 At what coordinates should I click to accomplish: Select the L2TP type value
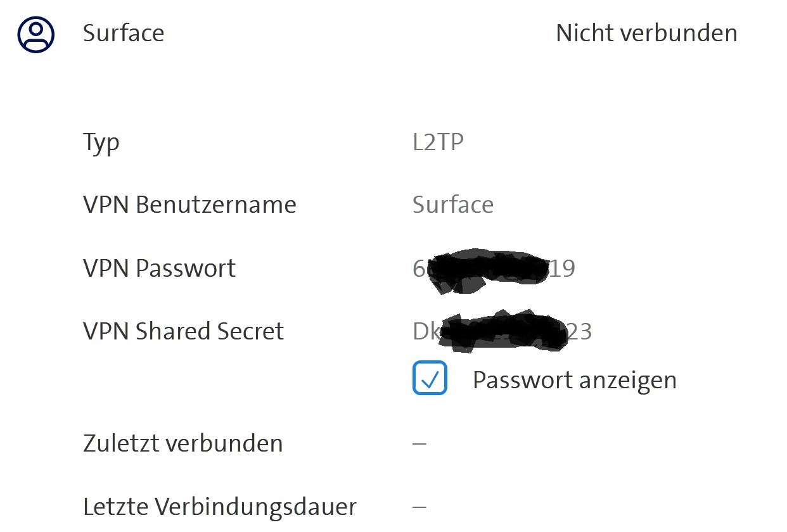[x=438, y=142]
